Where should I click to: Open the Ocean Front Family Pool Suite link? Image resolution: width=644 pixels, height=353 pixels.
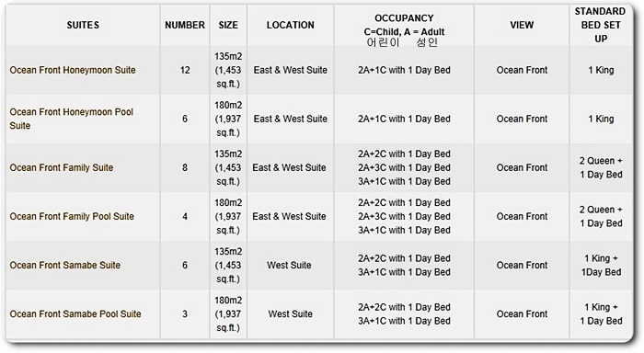[72, 216]
